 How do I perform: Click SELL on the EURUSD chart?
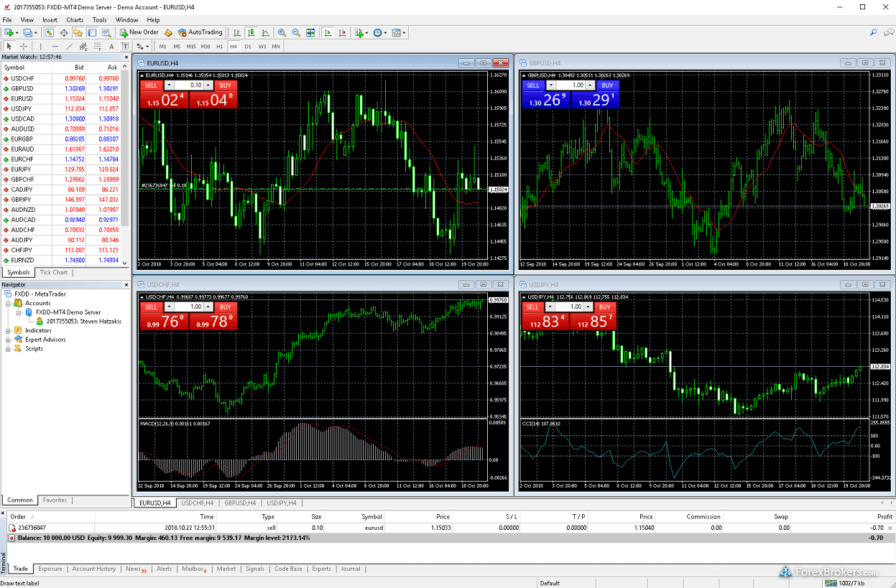coord(151,85)
